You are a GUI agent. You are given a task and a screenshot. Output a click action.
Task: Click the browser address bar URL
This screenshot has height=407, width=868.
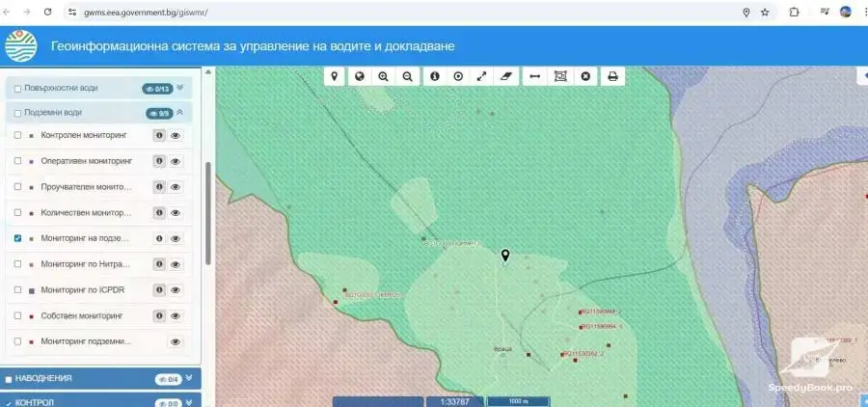146,13
